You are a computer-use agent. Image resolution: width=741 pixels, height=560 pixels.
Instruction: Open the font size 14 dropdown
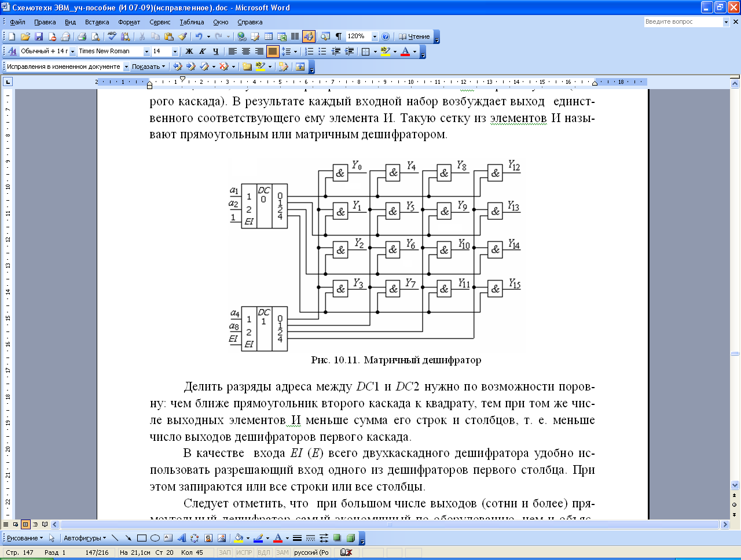tap(175, 51)
